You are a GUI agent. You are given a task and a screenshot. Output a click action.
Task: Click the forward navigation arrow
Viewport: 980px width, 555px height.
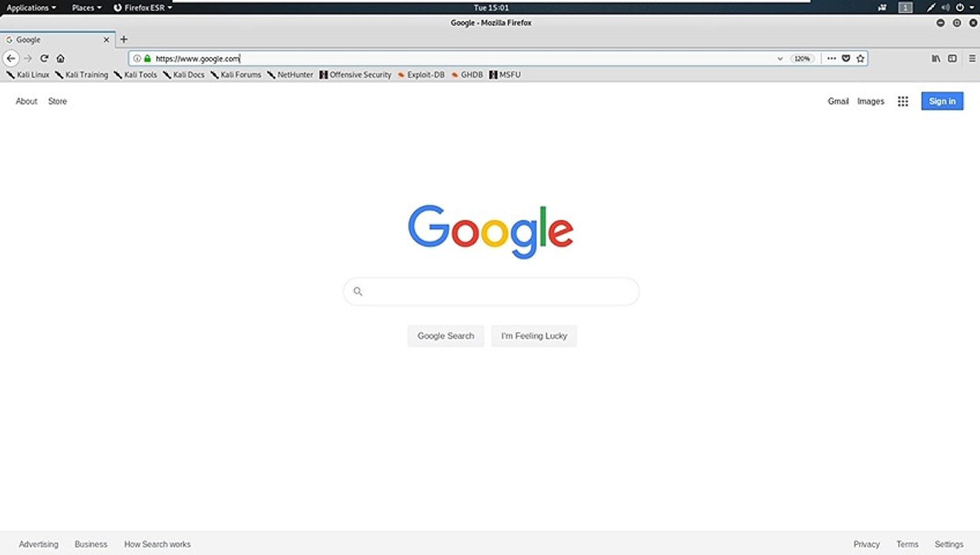pyautogui.click(x=28, y=59)
